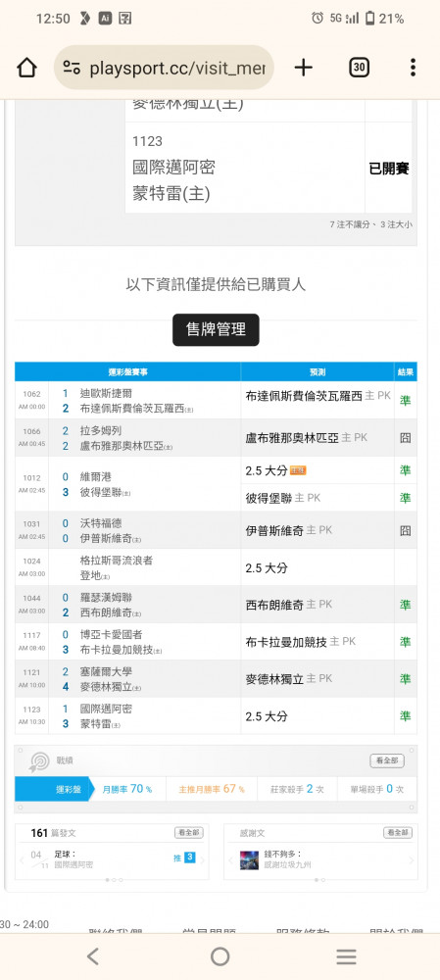
Task: Open Chrome three-dot overflow menu
Action: [413, 68]
